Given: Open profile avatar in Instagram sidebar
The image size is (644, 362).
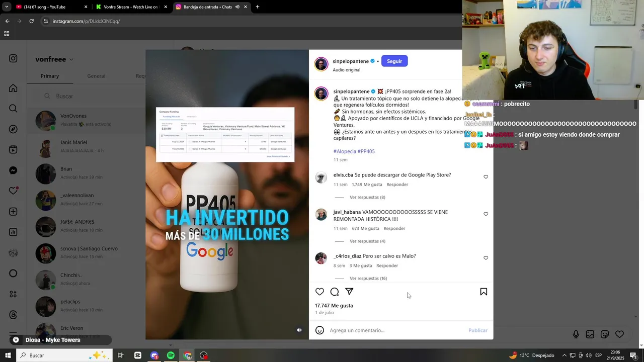Looking at the screenshot, I should pos(13,253).
